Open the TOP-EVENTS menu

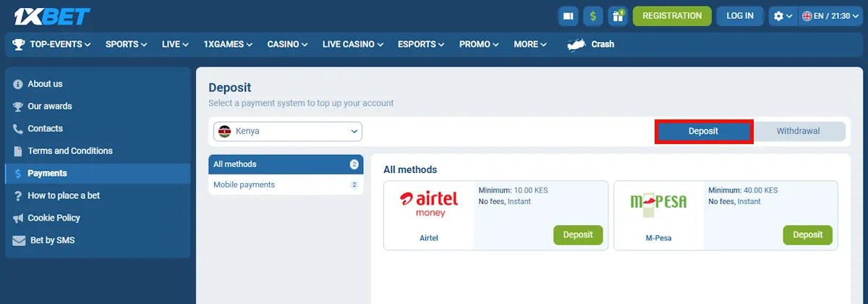pos(60,44)
